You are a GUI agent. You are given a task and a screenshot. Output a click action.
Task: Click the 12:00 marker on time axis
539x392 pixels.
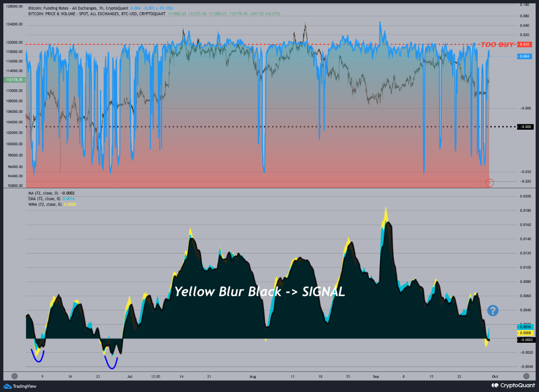[155, 376]
